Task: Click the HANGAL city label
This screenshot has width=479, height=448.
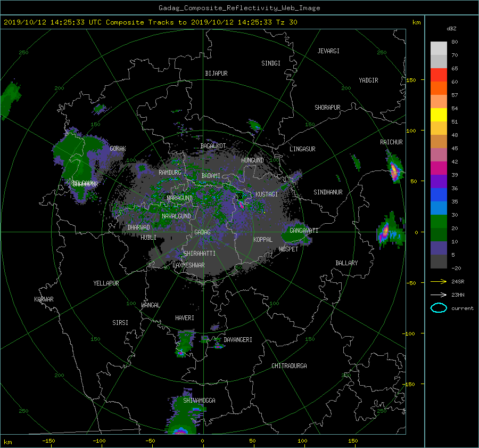Action: click(151, 305)
